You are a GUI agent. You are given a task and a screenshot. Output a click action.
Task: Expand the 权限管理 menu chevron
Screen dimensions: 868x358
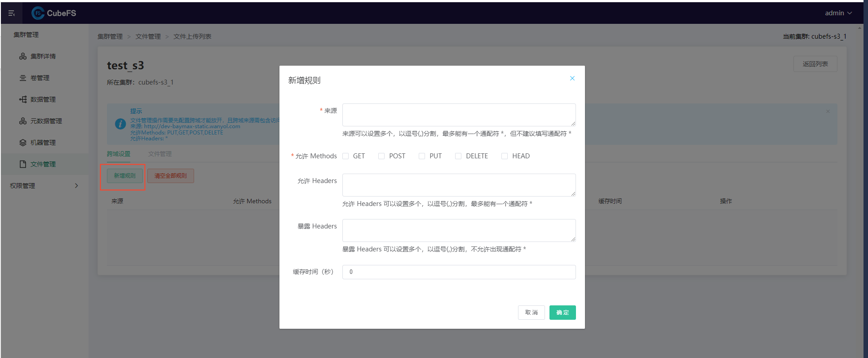point(76,186)
